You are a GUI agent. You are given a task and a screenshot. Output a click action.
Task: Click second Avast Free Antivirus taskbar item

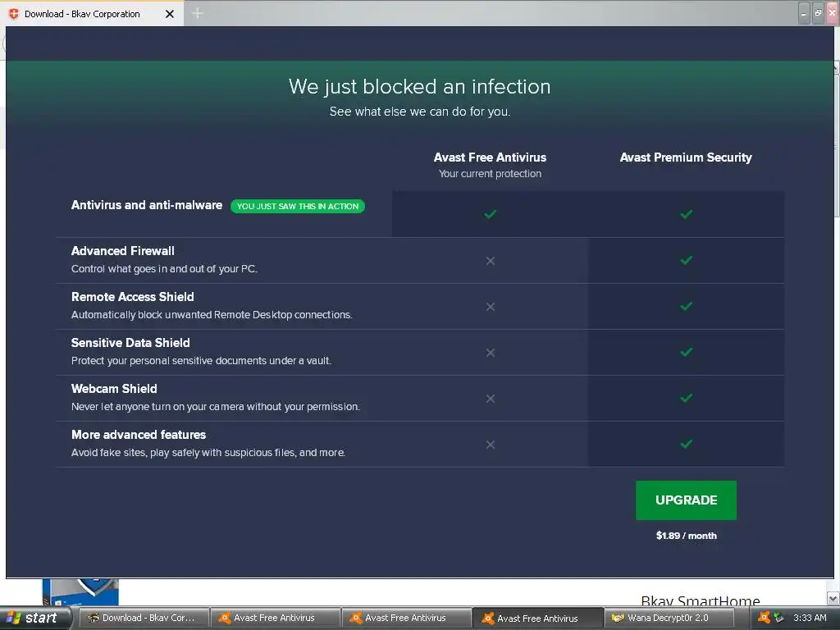coord(405,618)
